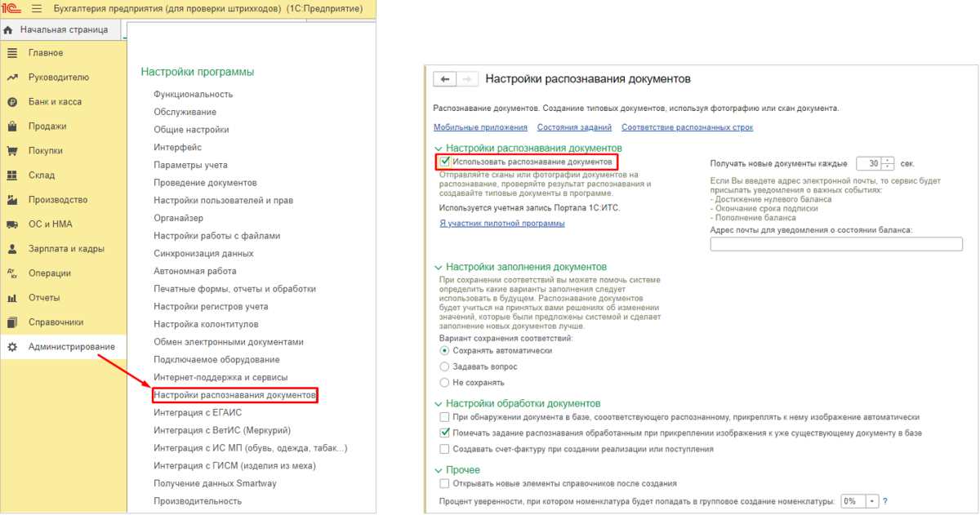
Task: Click the Руководителю chart icon
Action: pyautogui.click(x=11, y=78)
